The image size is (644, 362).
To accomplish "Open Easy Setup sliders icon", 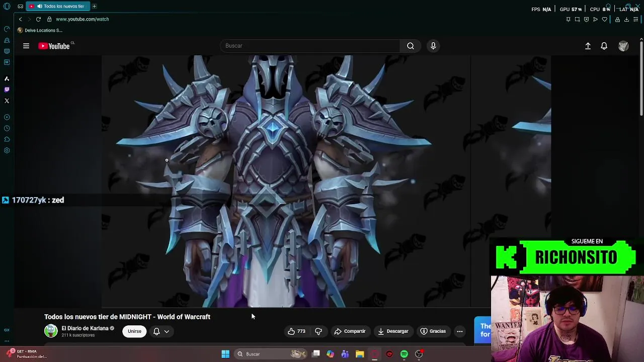I will click(635, 19).
